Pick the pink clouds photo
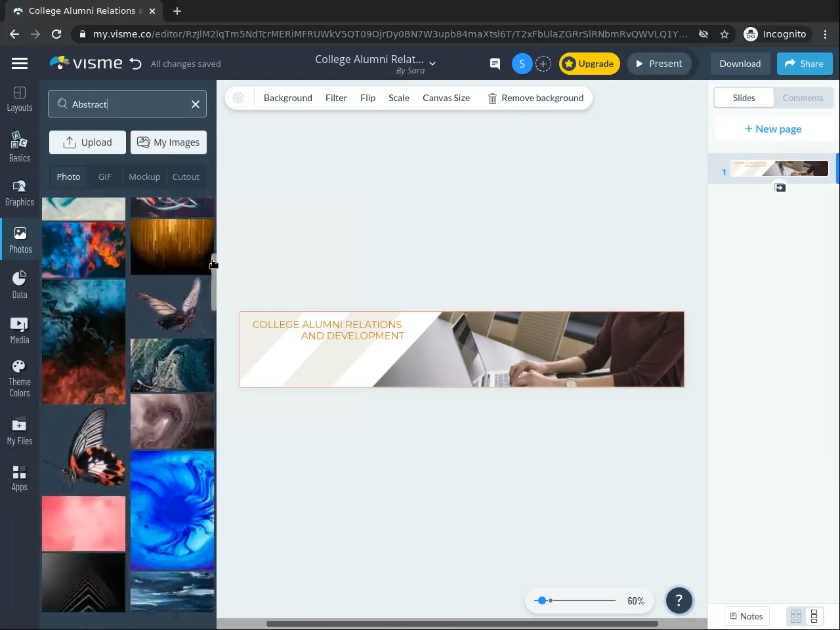This screenshot has width=840, height=630. (x=83, y=524)
